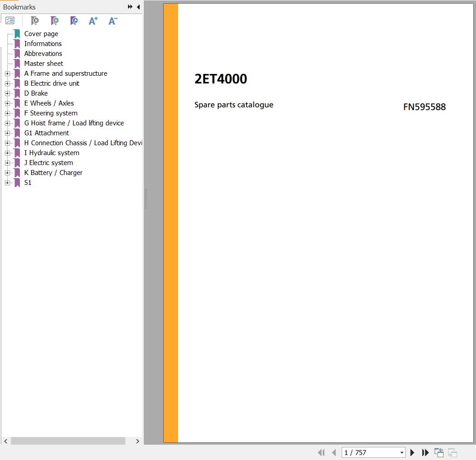
Task: Select the D Brake bookmark
Action: 36,93
